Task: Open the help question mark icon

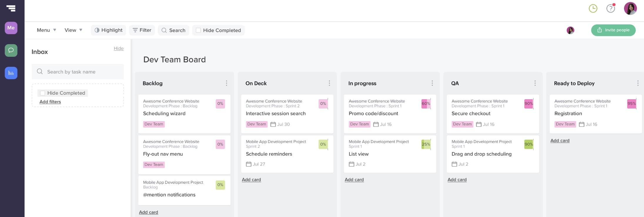Action: pos(610,9)
